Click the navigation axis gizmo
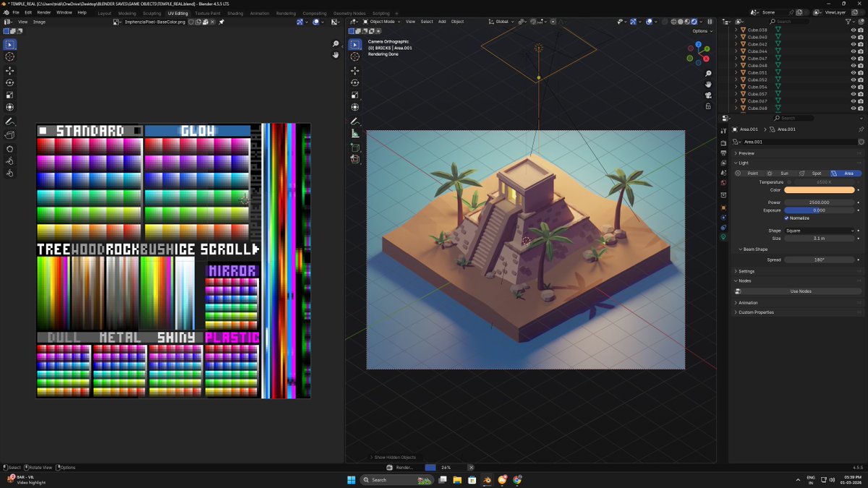 pos(698,52)
